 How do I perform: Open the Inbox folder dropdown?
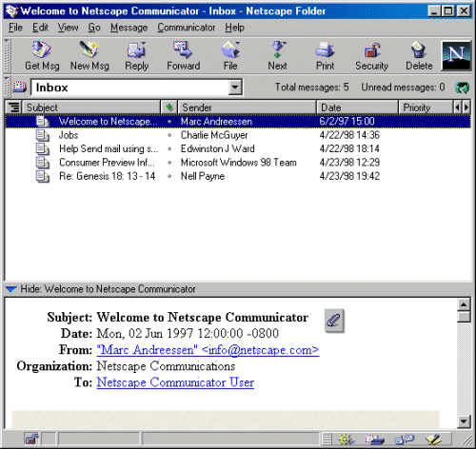click(235, 87)
